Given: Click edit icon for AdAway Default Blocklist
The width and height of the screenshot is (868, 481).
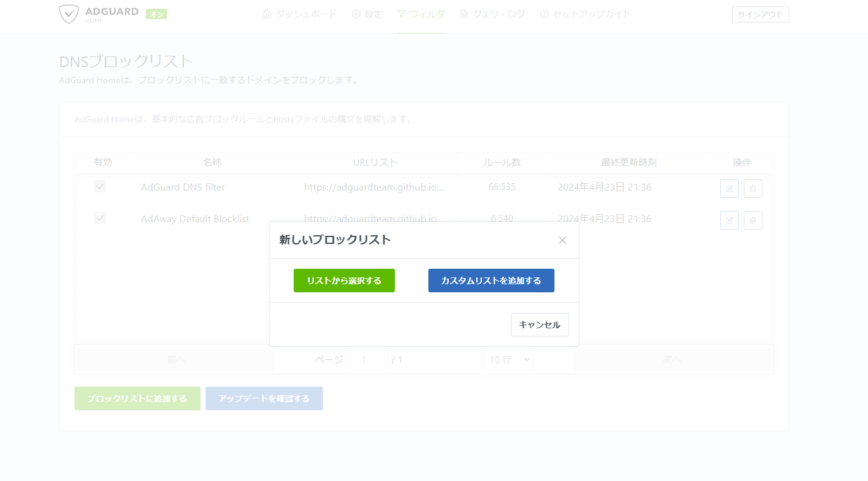Looking at the screenshot, I should [x=730, y=220].
